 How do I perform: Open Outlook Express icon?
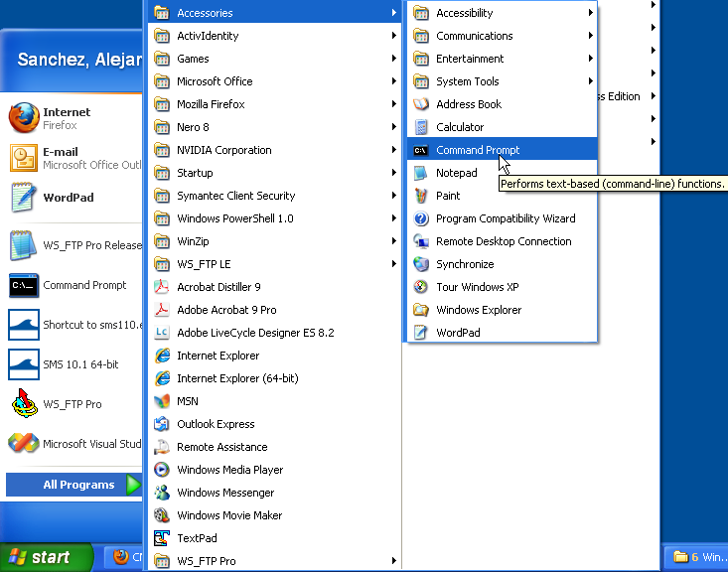[162, 424]
